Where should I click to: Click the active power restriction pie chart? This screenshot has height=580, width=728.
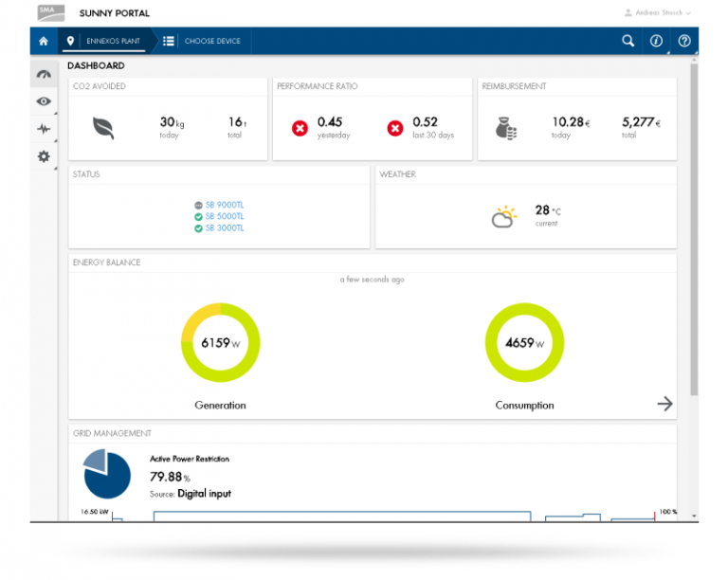[x=106, y=474]
